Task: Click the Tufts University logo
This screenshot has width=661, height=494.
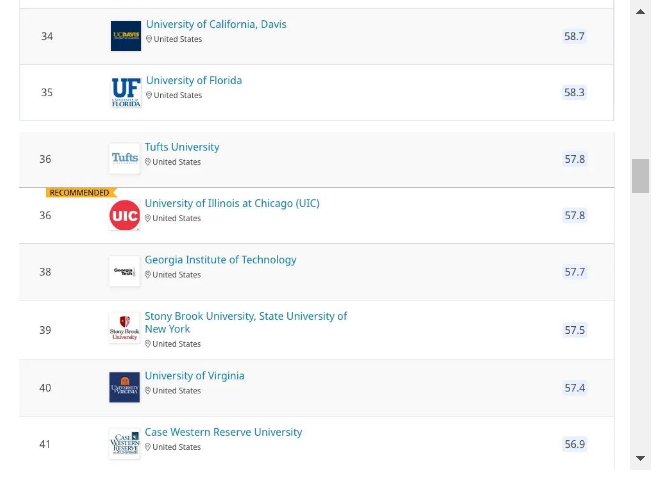Action: click(x=124, y=159)
